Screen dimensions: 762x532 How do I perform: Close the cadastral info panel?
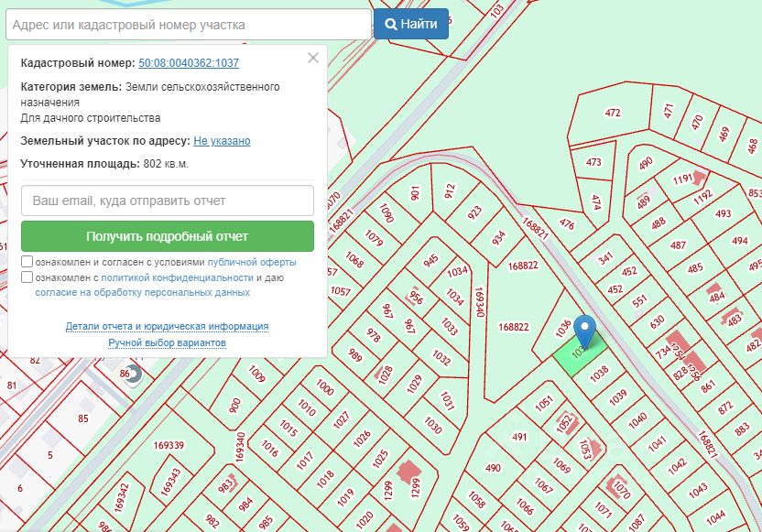tap(313, 58)
